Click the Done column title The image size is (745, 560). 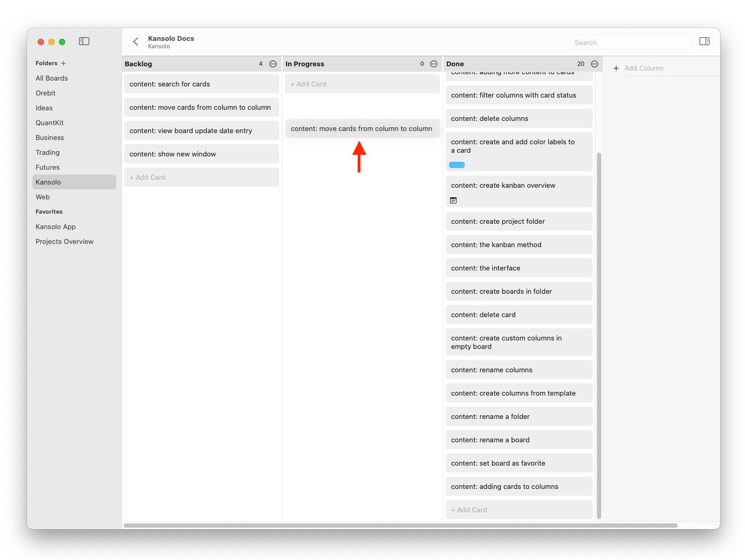[x=455, y=64]
